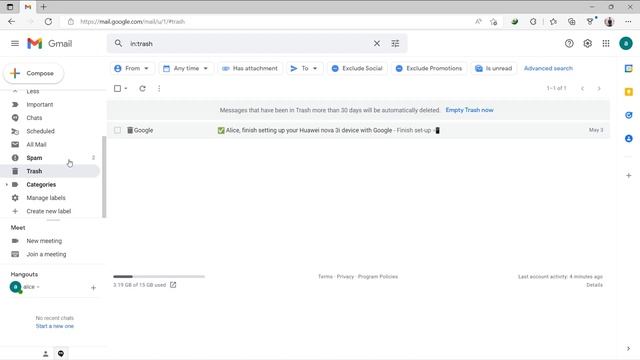Clear the search with the X icon
This screenshot has height=360, width=640.
tap(377, 43)
